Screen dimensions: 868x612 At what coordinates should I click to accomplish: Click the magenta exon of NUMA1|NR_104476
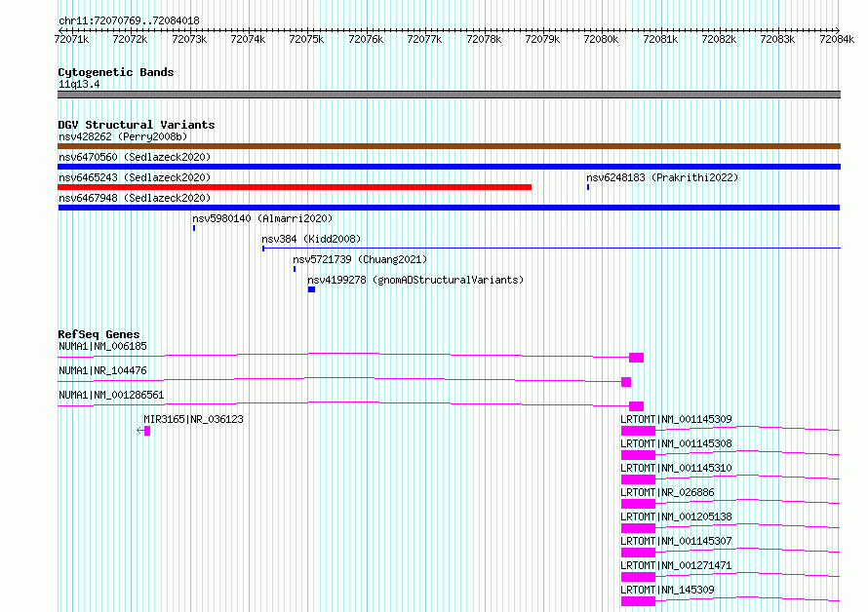(x=626, y=382)
